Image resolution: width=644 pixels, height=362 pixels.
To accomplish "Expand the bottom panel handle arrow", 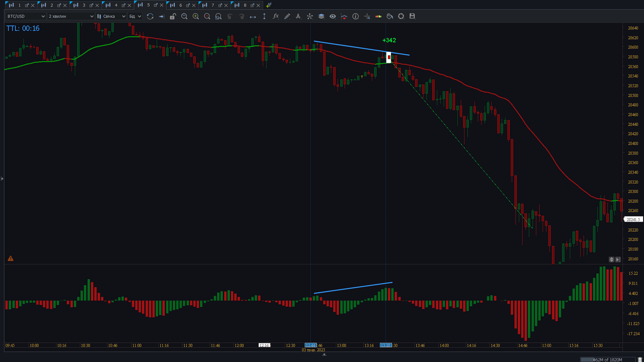I will (324, 355).
